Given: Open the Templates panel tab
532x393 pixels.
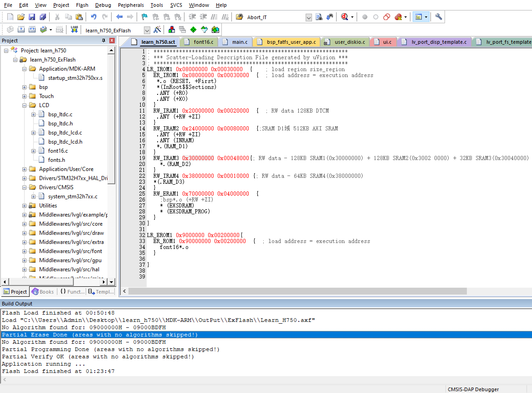Looking at the screenshot, I should 101,292.
